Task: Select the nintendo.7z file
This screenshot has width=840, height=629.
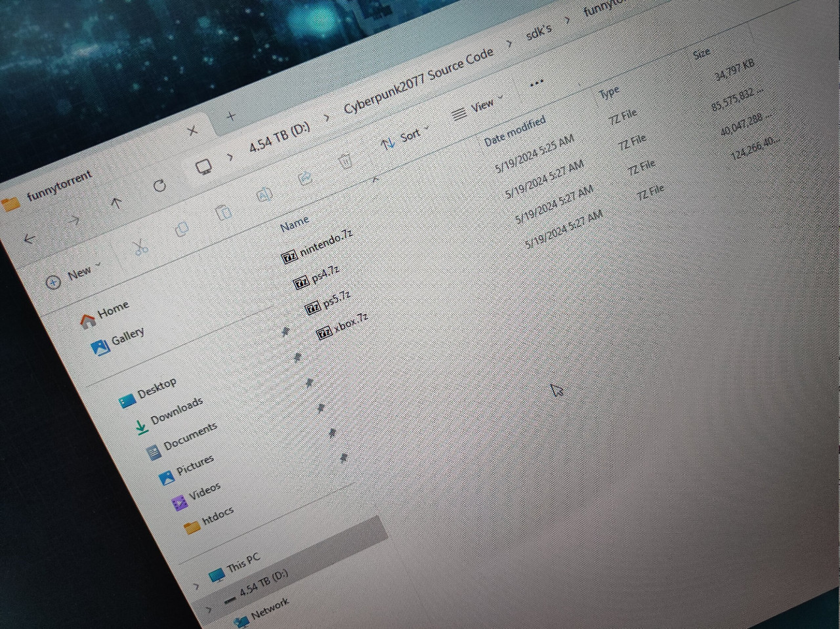Action: coord(318,246)
